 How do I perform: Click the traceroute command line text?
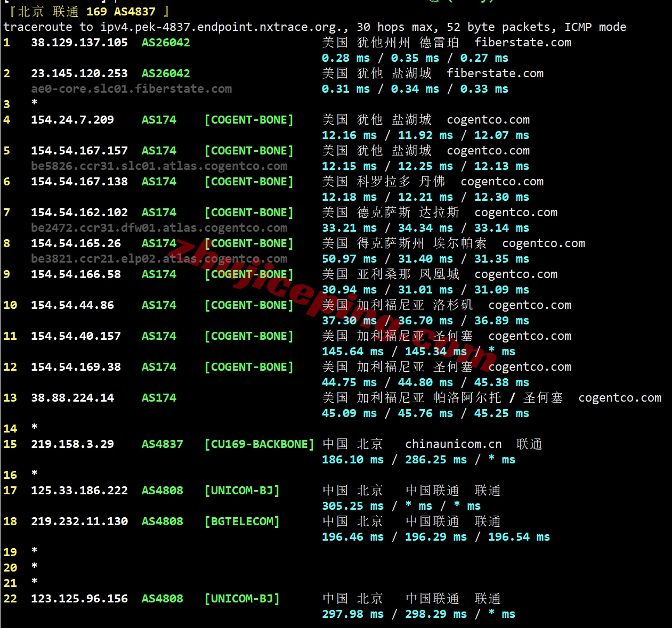point(315,27)
